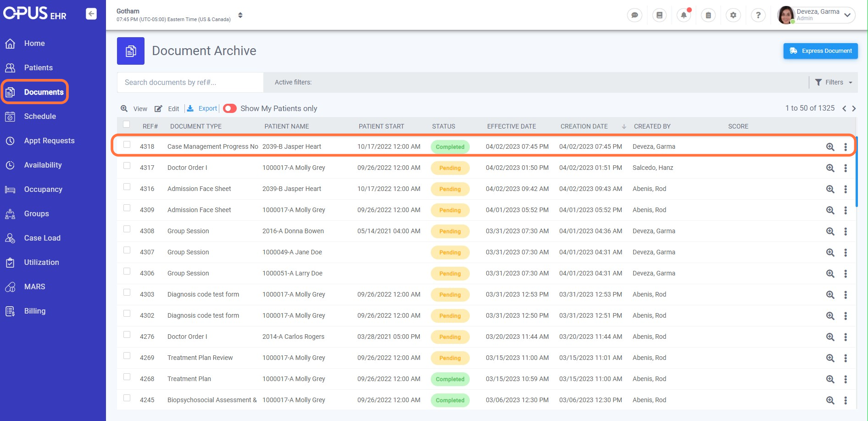Click the Document Archive page icon
The image size is (868, 421).
tap(131, 51)
